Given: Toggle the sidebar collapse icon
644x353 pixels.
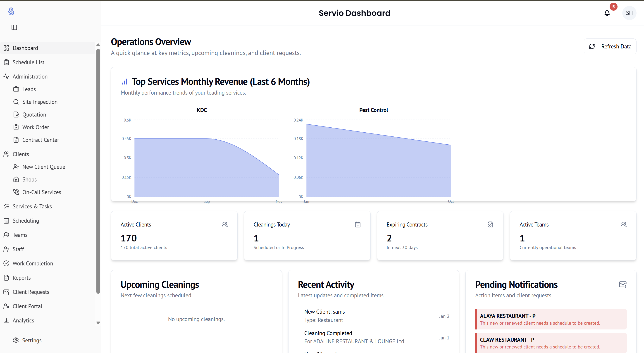Looking at the screenshot, I should coord(14,27).
